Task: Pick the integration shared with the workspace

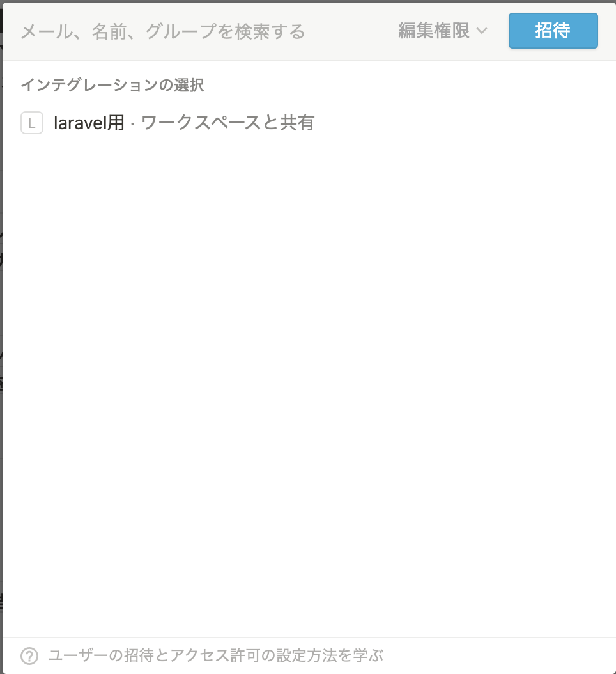Action: point(309,123)
